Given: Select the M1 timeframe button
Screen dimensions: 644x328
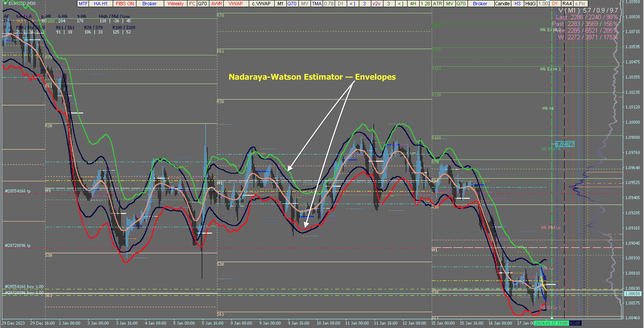Looking at the screenshot, I should click(x=280, y=4).
